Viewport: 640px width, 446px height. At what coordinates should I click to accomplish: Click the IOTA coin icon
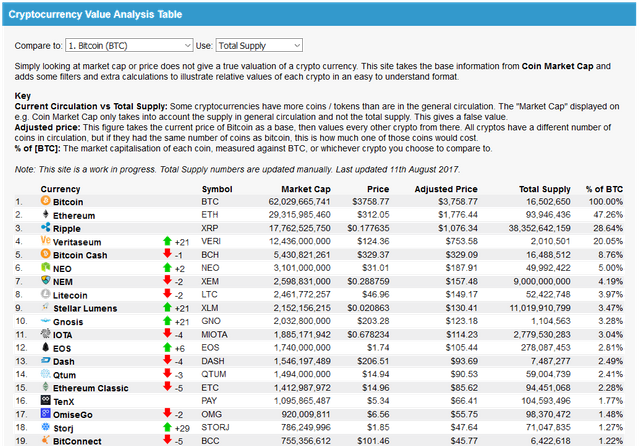coord(45,333)
